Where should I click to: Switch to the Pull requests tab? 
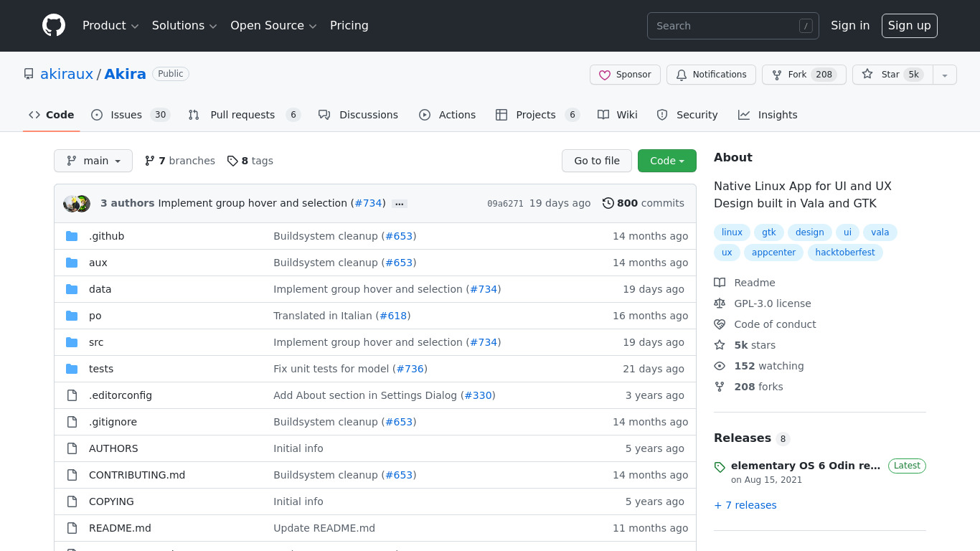(244, 115)
